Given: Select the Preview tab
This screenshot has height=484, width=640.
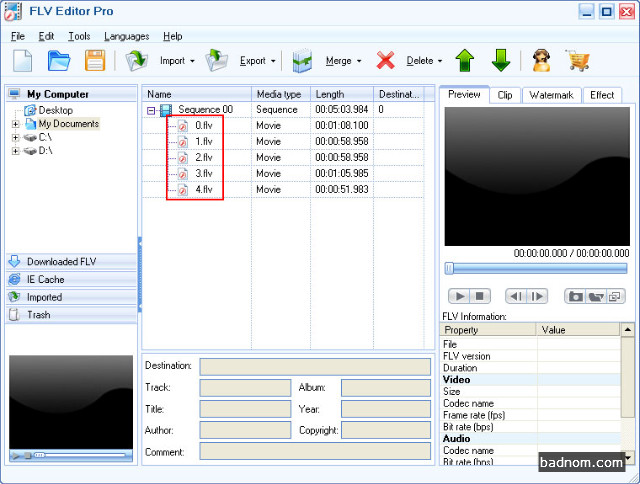Looking at the screenshot, I should (464, 94).
